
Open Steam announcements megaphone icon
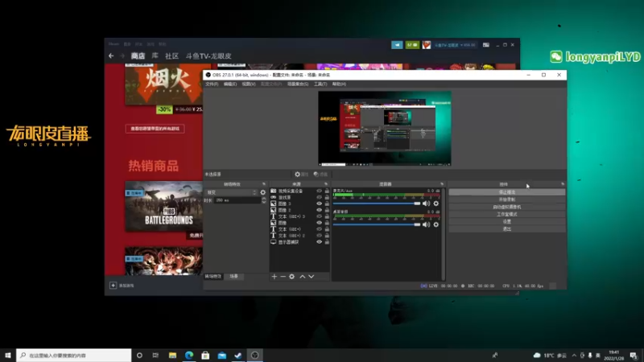click(x=397, y=45)
